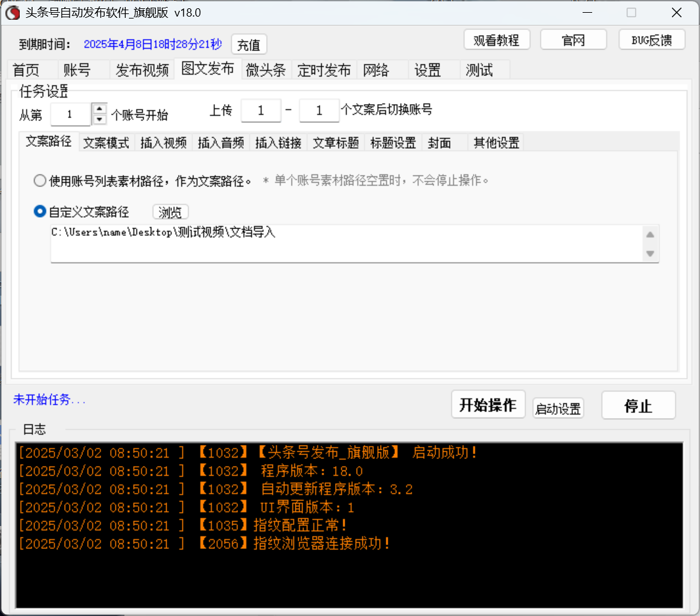Click log line UI界面版本：1

pos(186,507)
